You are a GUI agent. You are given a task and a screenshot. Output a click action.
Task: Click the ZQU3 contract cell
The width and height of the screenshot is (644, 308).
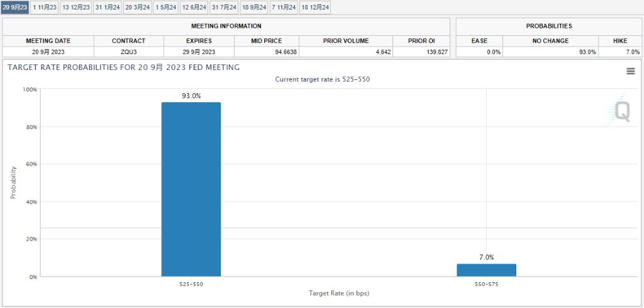pos(128,52)
